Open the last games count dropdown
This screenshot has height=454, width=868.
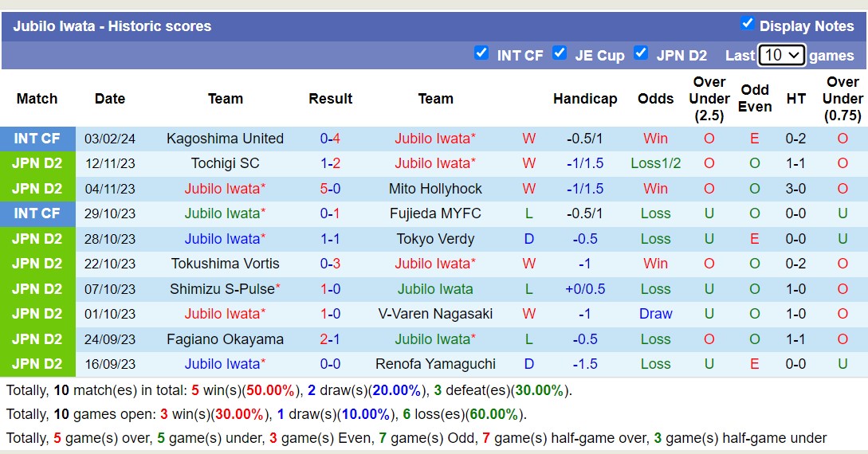781,55
